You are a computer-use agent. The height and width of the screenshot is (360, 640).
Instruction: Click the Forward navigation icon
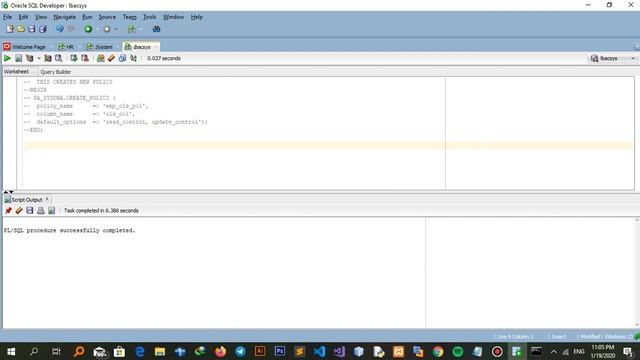107,29
